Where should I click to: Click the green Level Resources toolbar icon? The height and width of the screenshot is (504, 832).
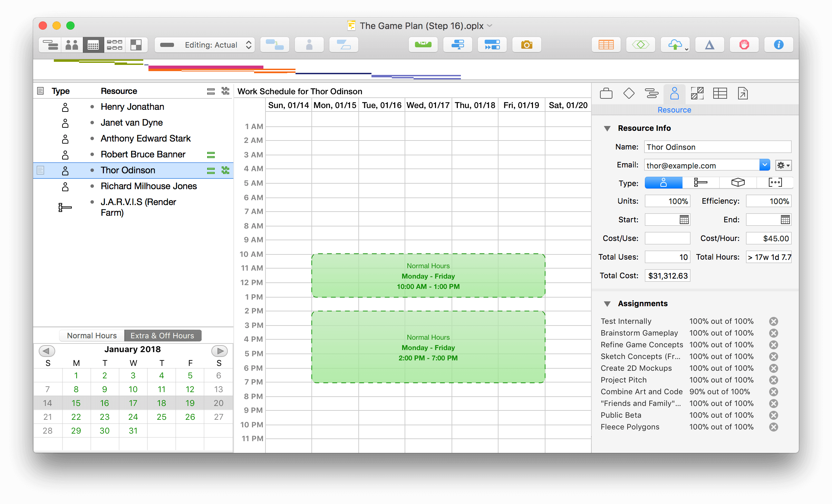coord(423,45)
